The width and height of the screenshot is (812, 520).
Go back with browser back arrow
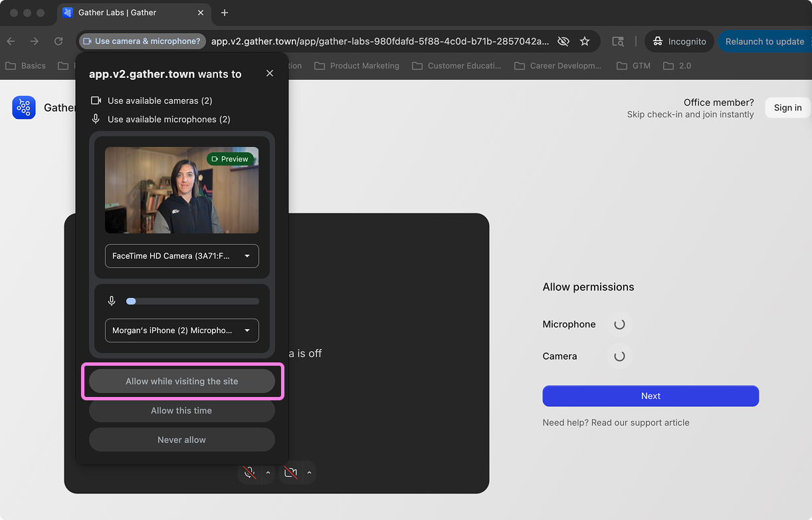(11, 41)
